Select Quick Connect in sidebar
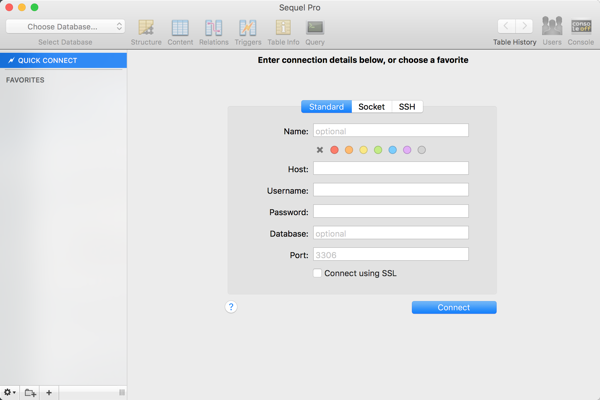Screen dimensions: 600x400 click(x=64, y=60)
